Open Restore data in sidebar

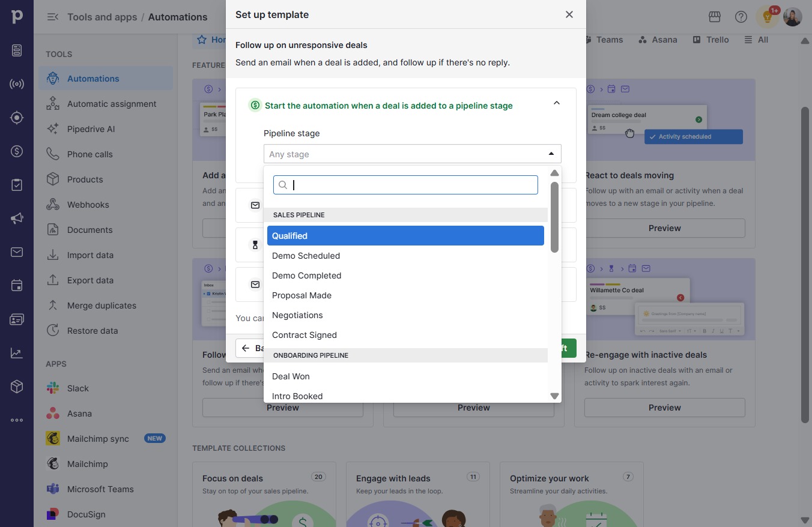coord(106,331)
